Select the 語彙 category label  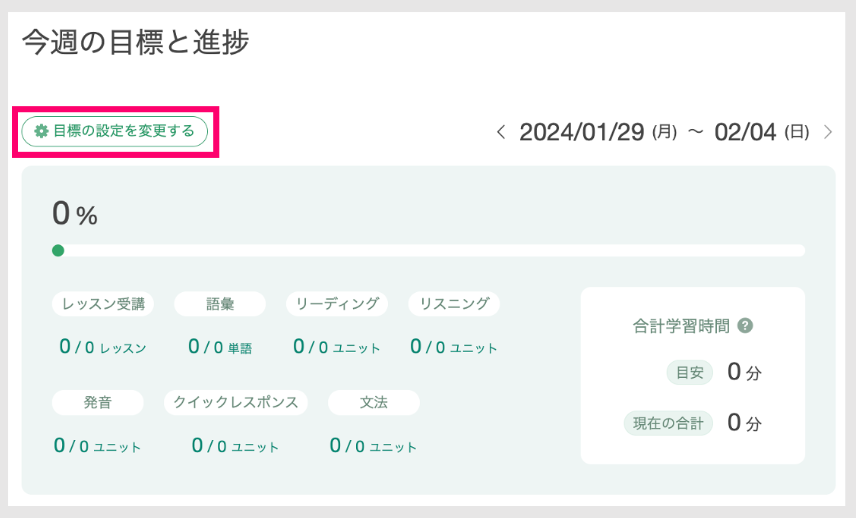pyautogui.click(x=220, y=304)
